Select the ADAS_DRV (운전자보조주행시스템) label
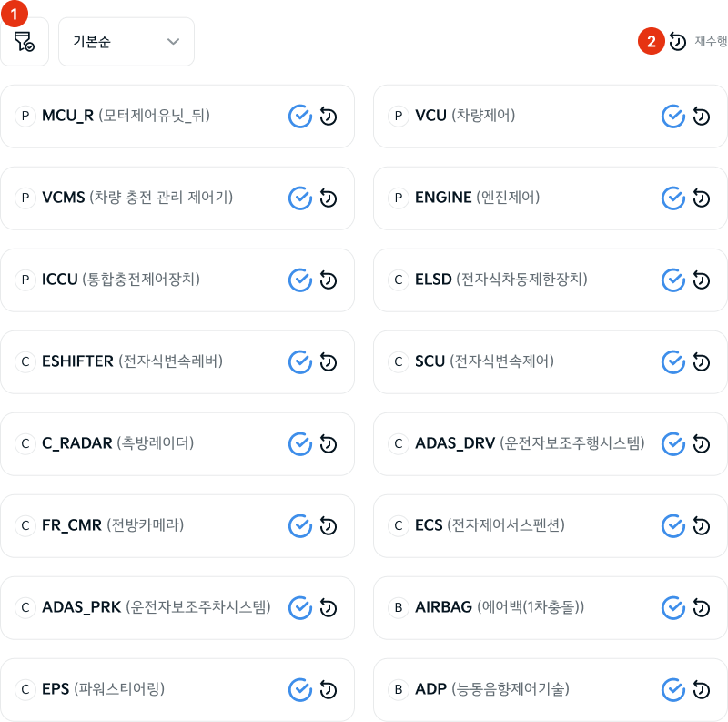The image size is (728, 722). [530, 443]
